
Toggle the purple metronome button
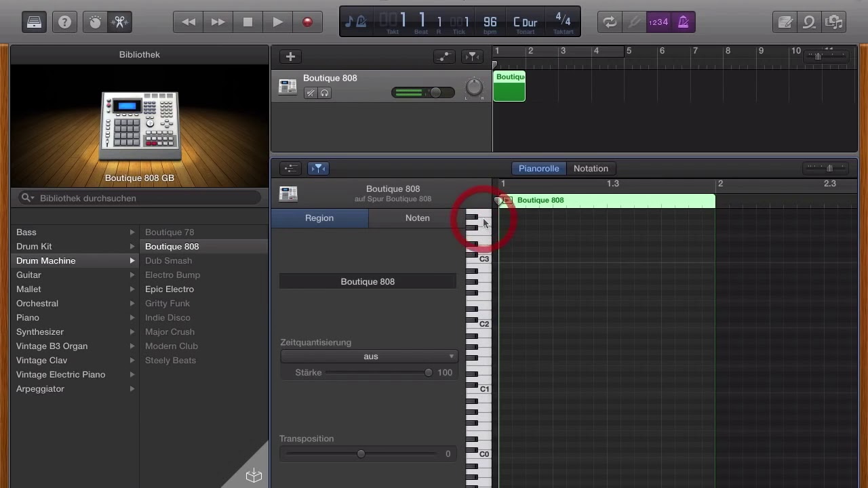[683, 22]
